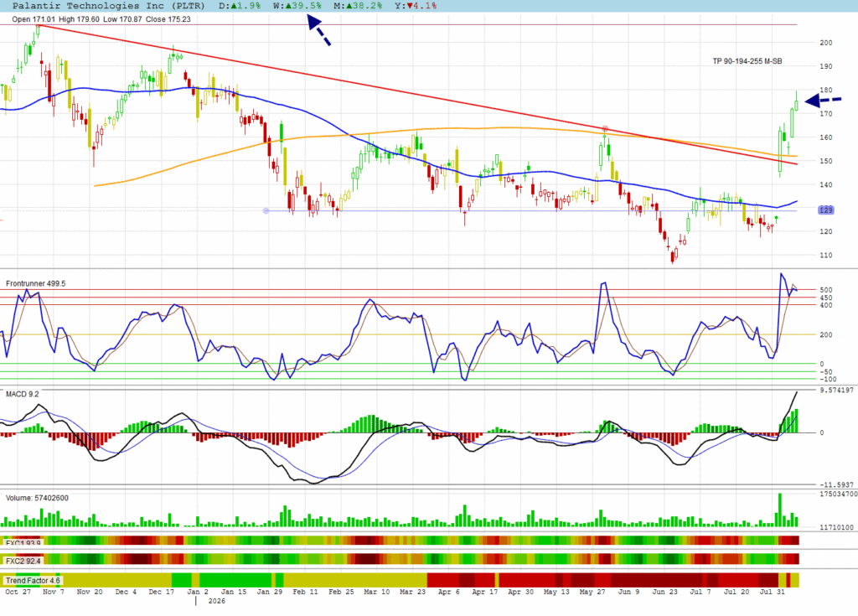Click the Trend Factor 4.6 label
The image size is (858, 616).
pos(33,581)
